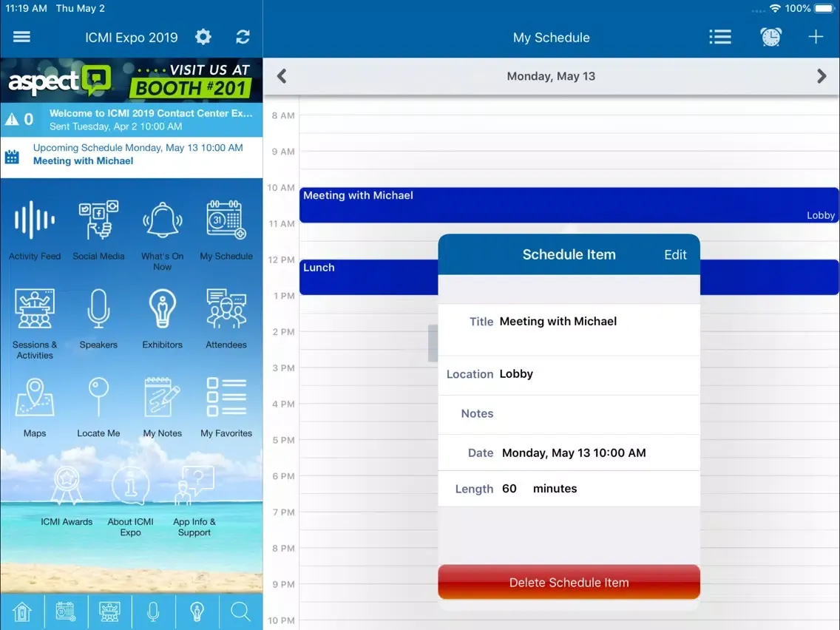Tap the refresh sync icon

click(x=243, y=37)
